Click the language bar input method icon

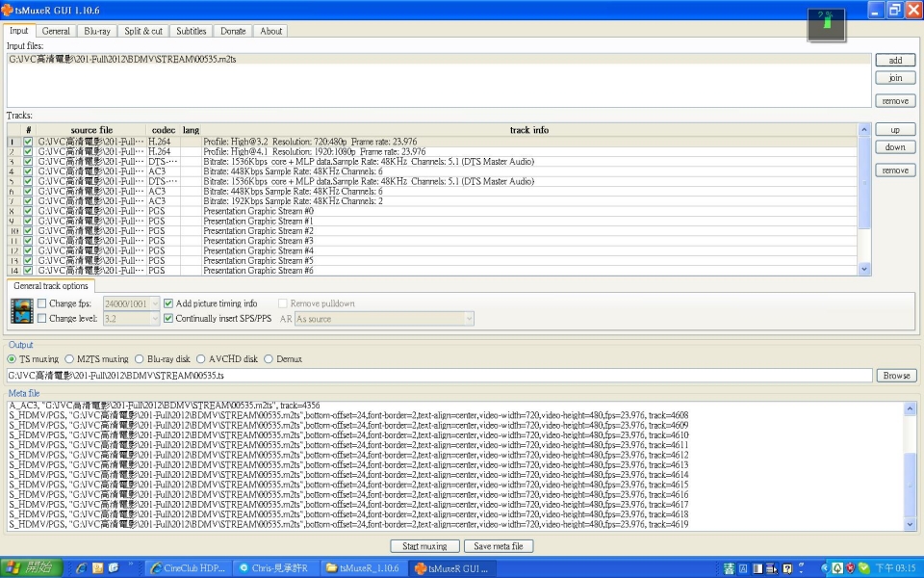click(x=729, y=568)
